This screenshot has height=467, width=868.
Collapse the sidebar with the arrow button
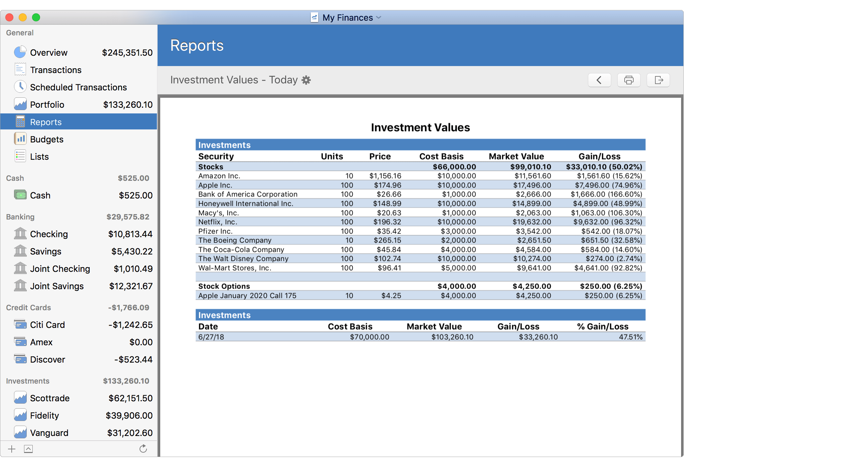coord(28,448)
